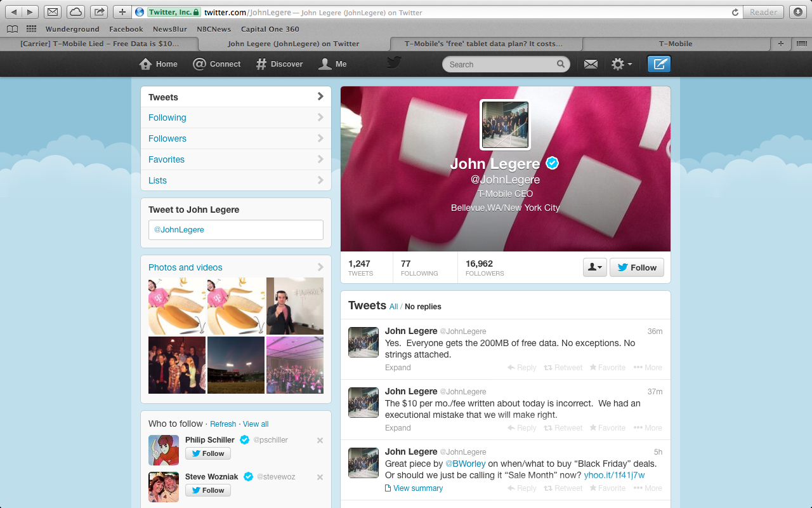Go back with Safari's back arrow
The height and width of the screenshot is (508, 812).
coord(14,12)
